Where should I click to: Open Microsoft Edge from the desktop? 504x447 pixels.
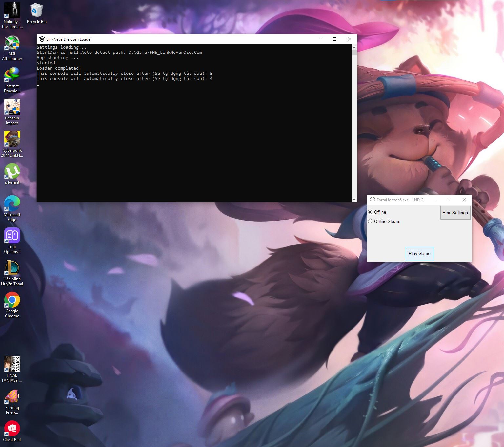12,204
